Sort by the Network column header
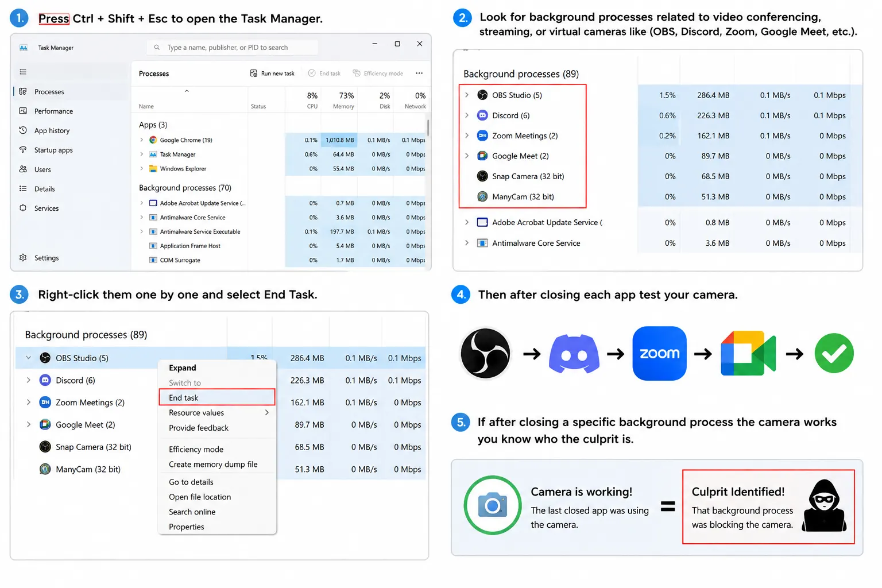The width and height of the screenshot is (882, 588). click(411, 100)
